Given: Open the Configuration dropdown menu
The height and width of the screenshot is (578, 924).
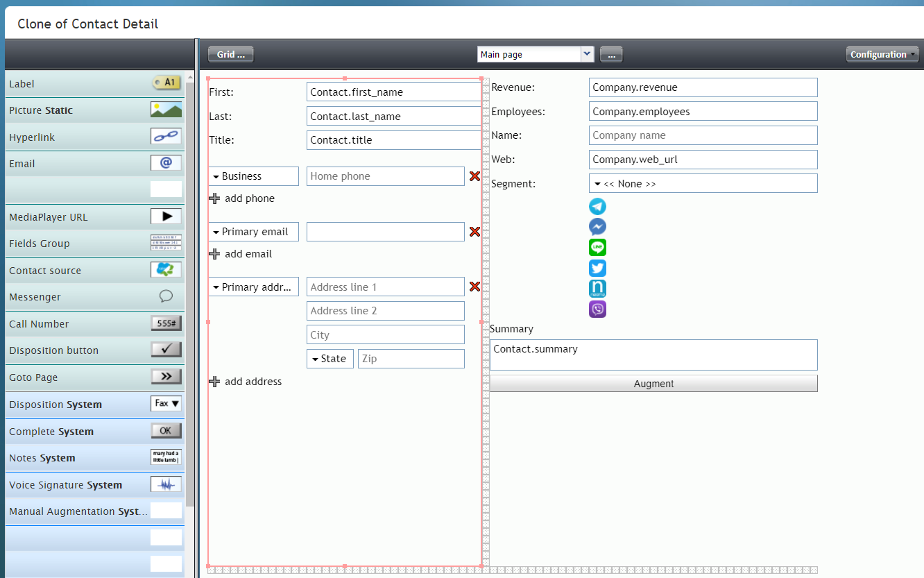Looking at the screenshot, I should pyautogui.click(x=882, y=54).
